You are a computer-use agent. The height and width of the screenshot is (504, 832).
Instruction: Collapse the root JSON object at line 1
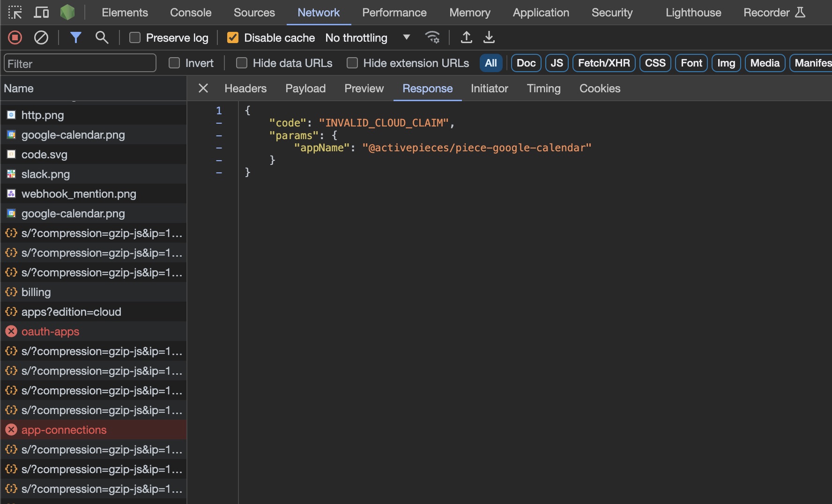pyautogui.click(x=219, y=111)
